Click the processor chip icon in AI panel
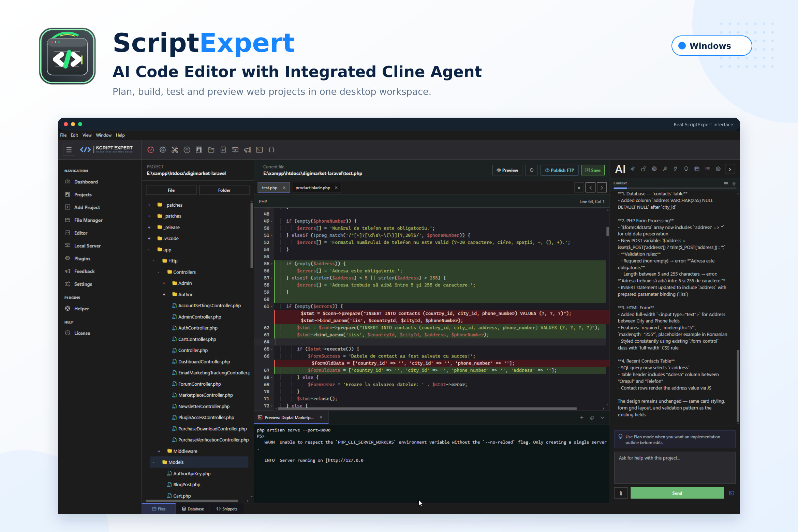Viewport: 798px width, 532px height. tap(654, 169)
